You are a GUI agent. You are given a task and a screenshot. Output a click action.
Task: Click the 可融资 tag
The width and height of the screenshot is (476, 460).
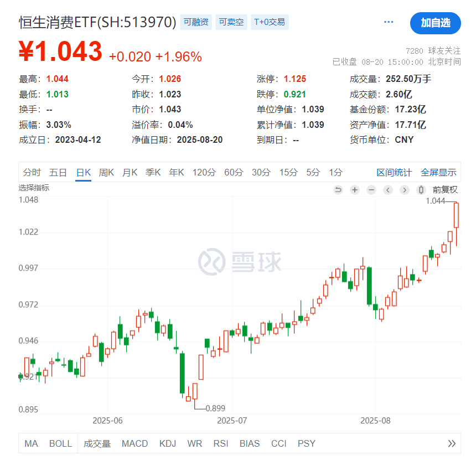point(196,22)
